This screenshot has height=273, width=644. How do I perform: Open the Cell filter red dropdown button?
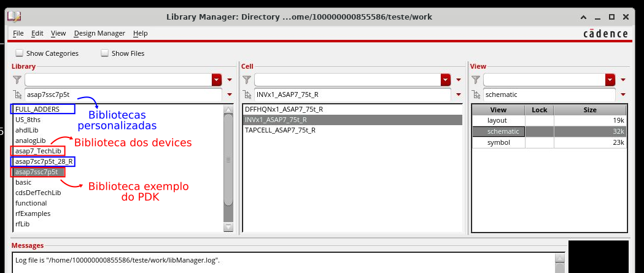pos(446,80)
